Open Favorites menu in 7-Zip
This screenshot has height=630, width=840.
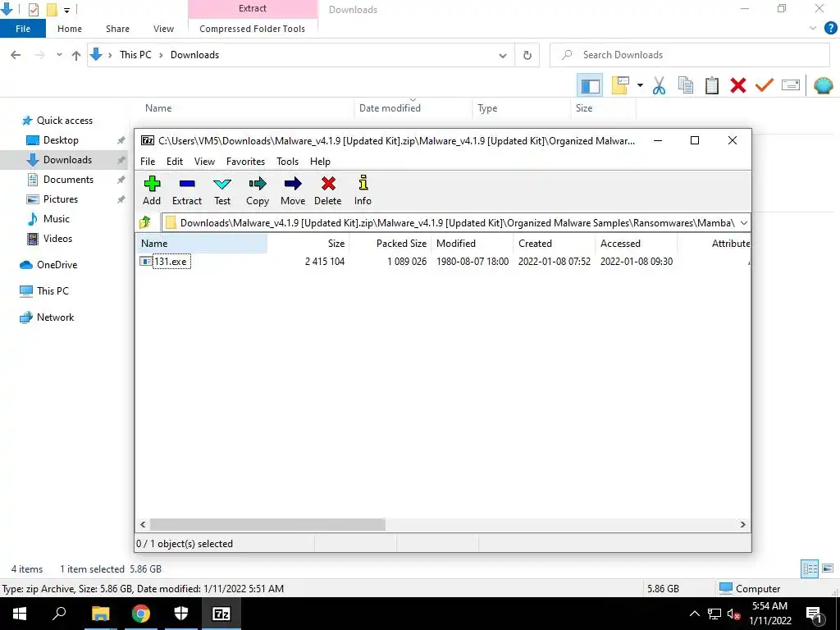pos(245,162)
